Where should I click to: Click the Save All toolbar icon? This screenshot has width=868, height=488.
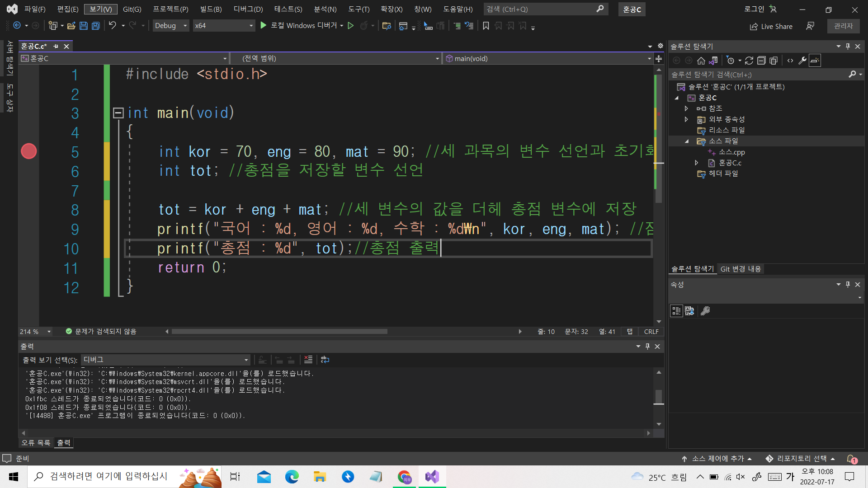click(96, 26)
